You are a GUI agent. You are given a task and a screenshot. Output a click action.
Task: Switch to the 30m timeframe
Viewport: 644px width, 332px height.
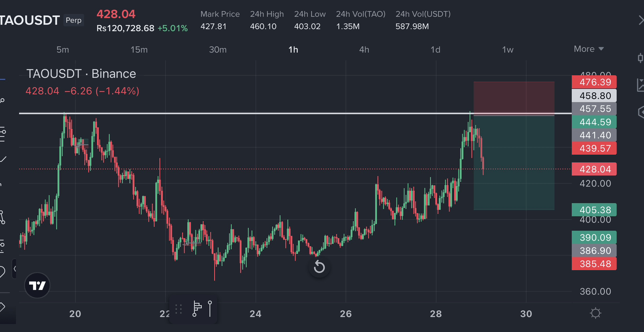[x=218, y=50]
